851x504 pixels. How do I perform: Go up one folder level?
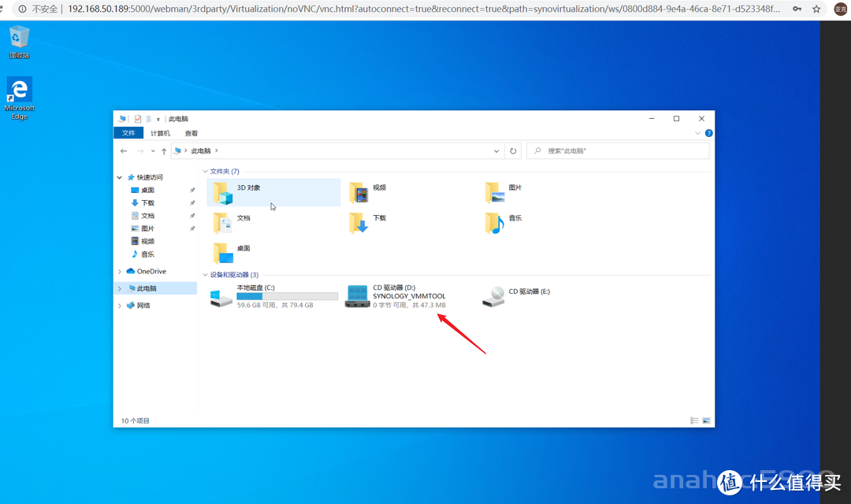coord(164,151)
